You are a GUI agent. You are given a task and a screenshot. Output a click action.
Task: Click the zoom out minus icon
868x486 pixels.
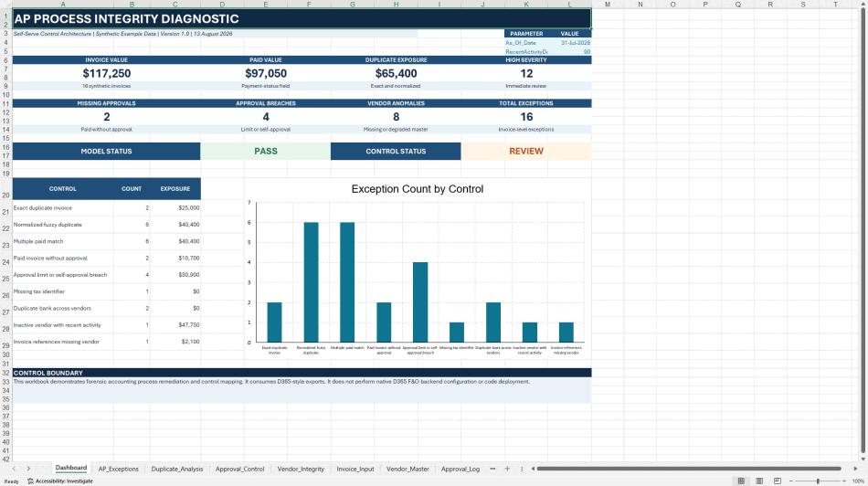791,481
